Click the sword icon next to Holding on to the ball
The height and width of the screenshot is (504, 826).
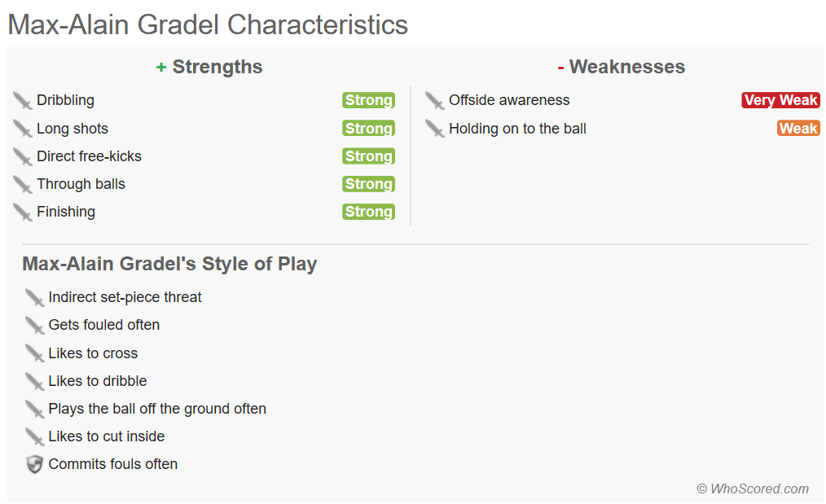click(435, 129)
